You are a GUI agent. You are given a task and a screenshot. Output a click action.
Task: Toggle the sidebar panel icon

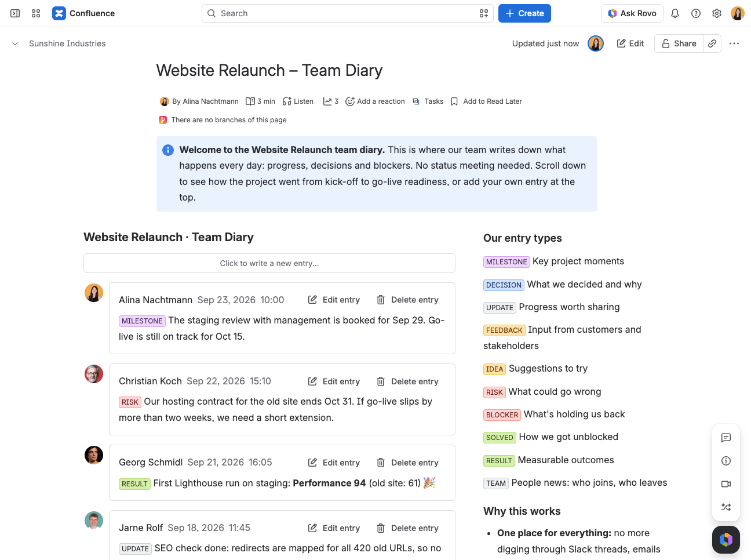(x=16, y=13)
